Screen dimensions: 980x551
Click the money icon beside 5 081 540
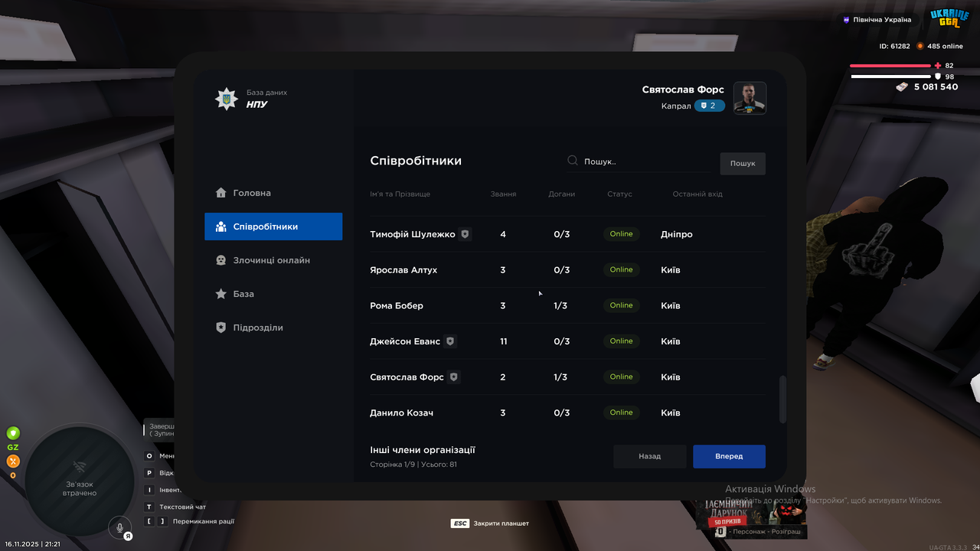pyautogui.click(x=902, y=87)
